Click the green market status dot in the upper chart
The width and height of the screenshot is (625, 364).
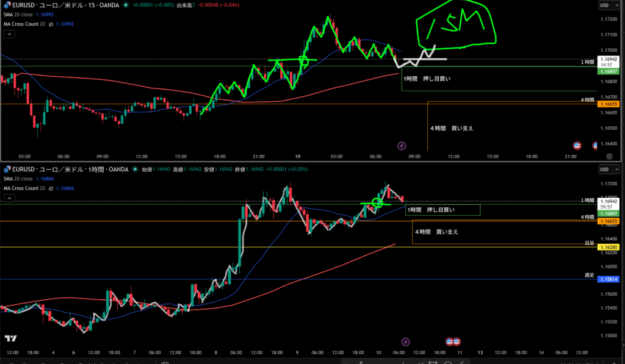(x=126, y=5)
